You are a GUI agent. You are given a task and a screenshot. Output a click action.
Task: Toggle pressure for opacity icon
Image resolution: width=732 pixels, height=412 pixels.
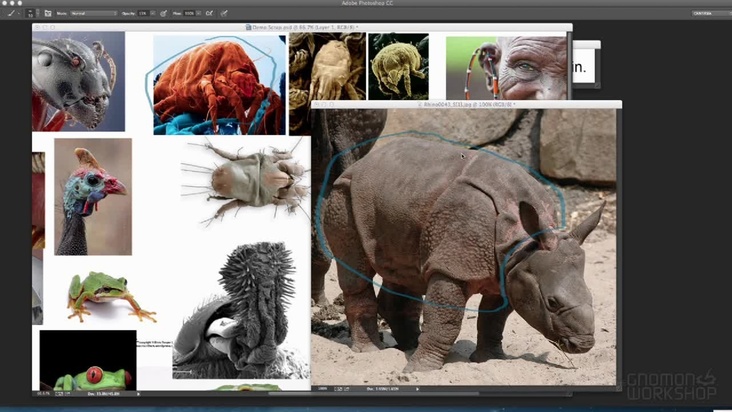[x=163, y=14]
